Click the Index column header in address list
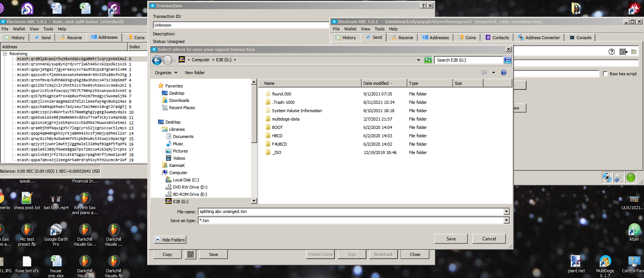644x278 pixels. [x=137, y=47]
